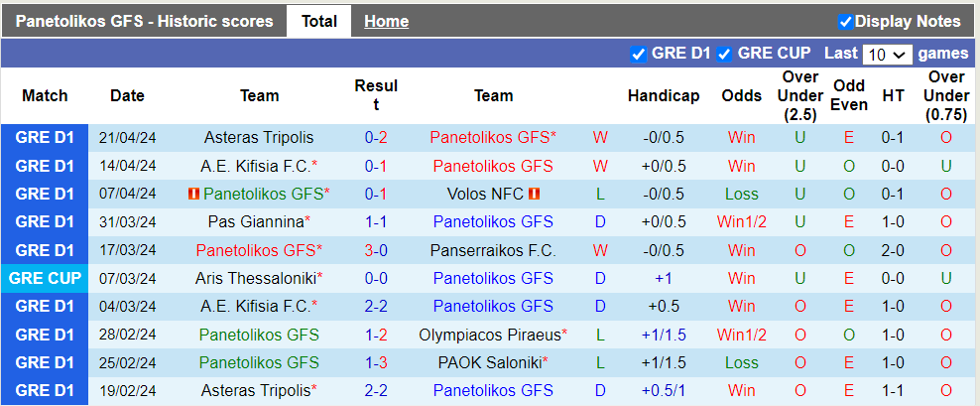Open the Asteras Tripolis team link dated 21/04/24
The height and width of the screenshot is (406, 980).
pos(259,138)
